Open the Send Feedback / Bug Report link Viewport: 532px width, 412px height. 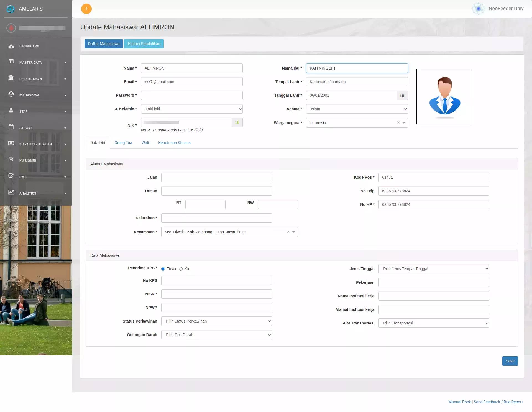tap(498, 402)
